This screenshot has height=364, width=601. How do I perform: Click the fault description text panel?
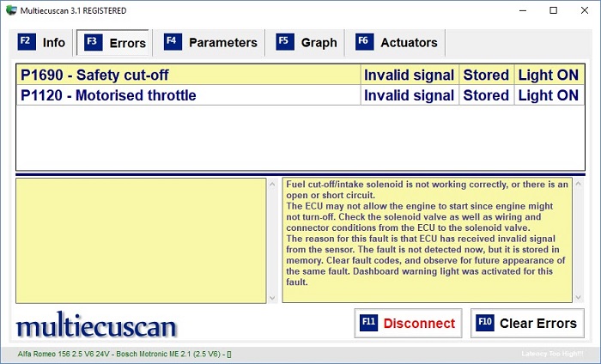tap(427, 240)
